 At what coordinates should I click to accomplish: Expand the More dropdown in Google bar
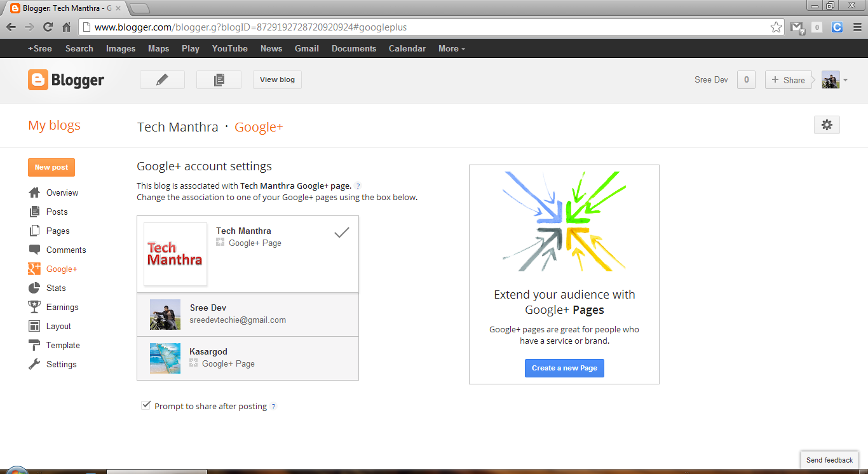pyautogui.click(x=451, y=48)
